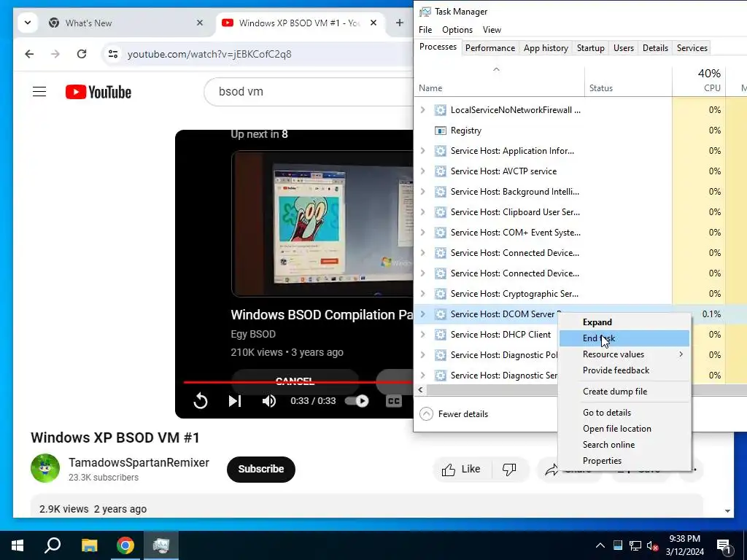
Task: Open Task Manager File menu
Action: click(425, 29)
